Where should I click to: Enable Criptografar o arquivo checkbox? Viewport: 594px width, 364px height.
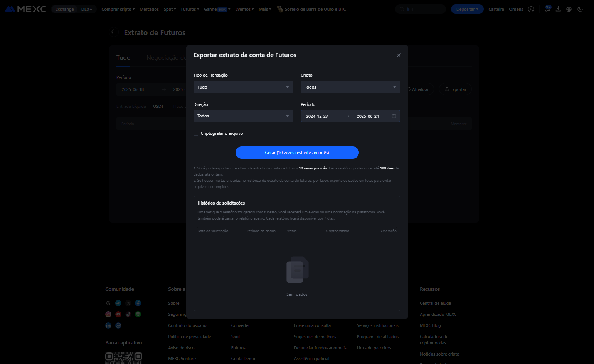tap(196, 133)
